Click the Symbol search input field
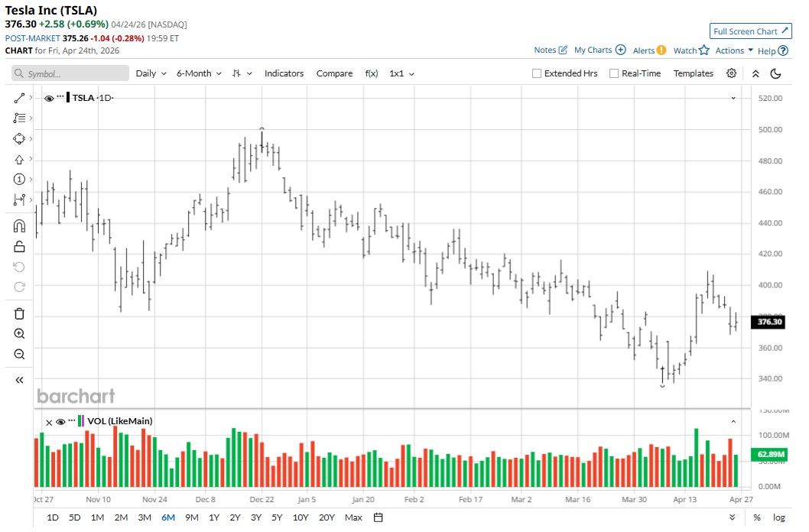The width and height of the screenshot is (809, 532). point(70,73)
